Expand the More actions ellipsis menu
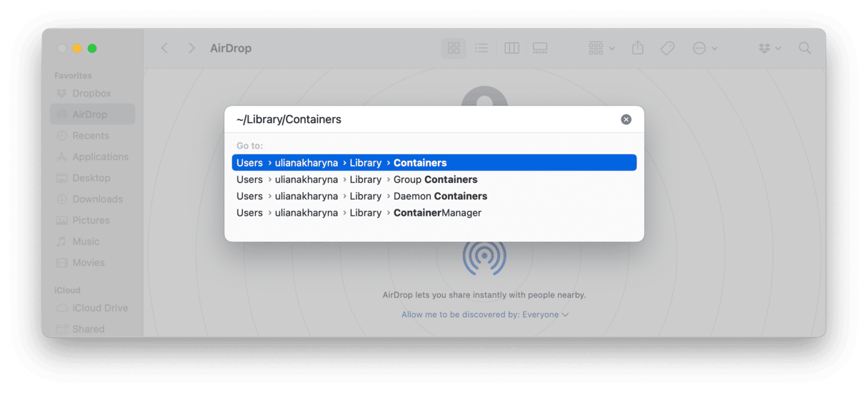This screenshot has height=393, width=868. coord(704,49)
